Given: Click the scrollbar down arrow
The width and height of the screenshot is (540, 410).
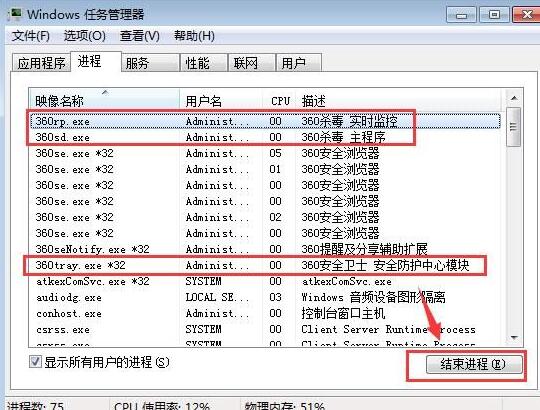Looking at the screenshot, I should [514, 338].
